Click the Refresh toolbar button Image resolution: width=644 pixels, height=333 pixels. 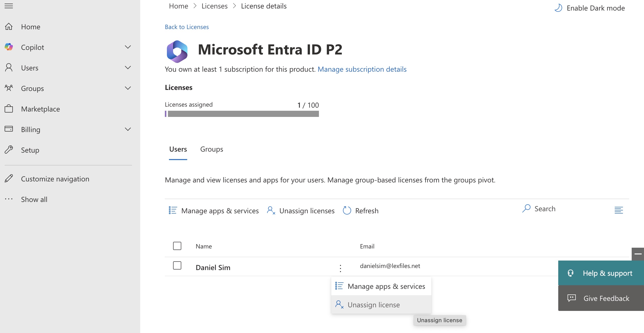click(361, 211)
